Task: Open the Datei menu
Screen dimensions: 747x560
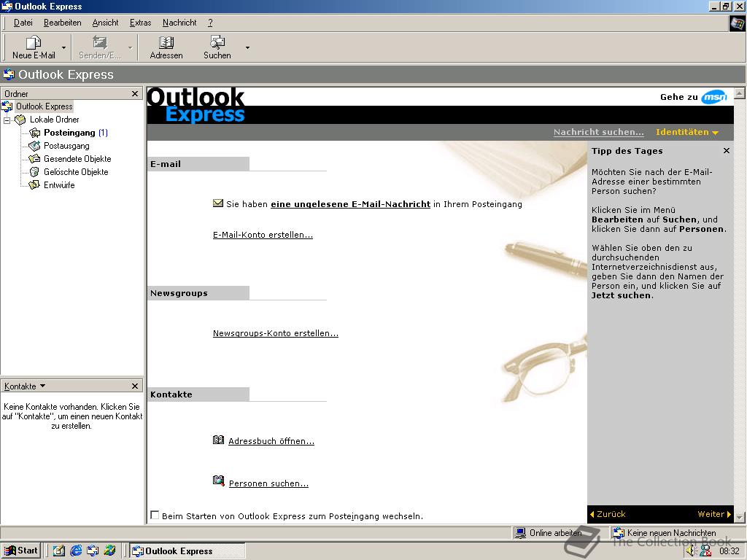Action: pyautogui.click(x=23, y=23)
